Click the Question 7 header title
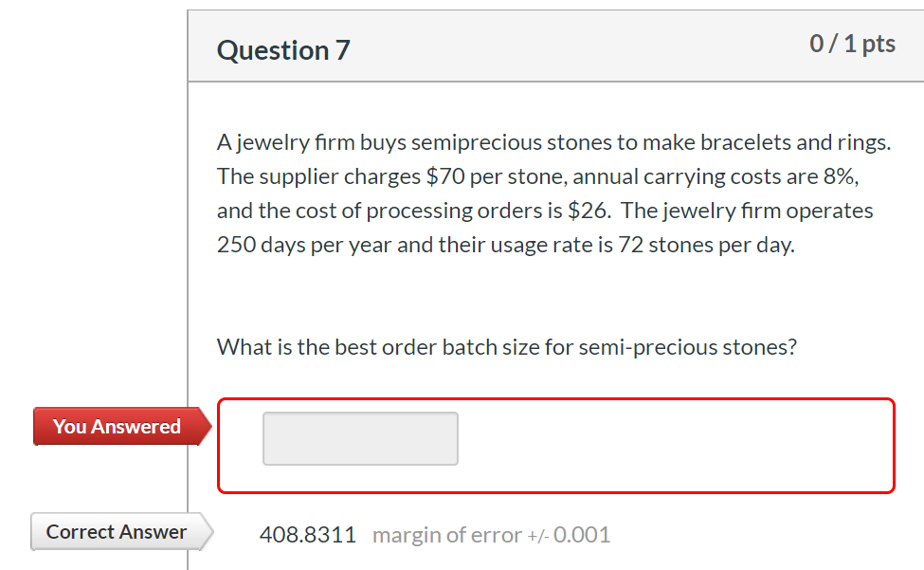The height and width of the screenshot is (570, 924). [x=282, y=49]
